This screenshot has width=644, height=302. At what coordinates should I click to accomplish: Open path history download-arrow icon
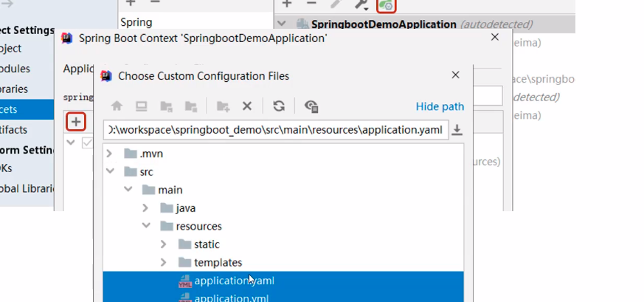[x=457, y=130]
